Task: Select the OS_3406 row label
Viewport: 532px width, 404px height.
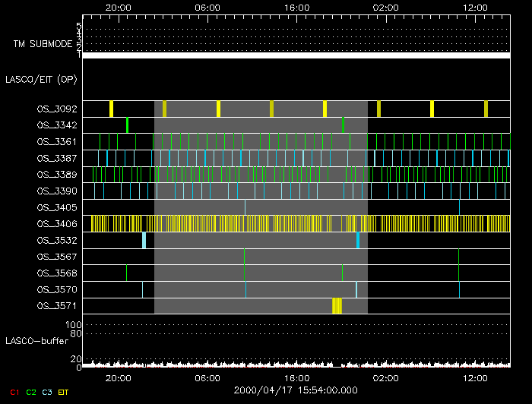Action: (x=56, y=223)
